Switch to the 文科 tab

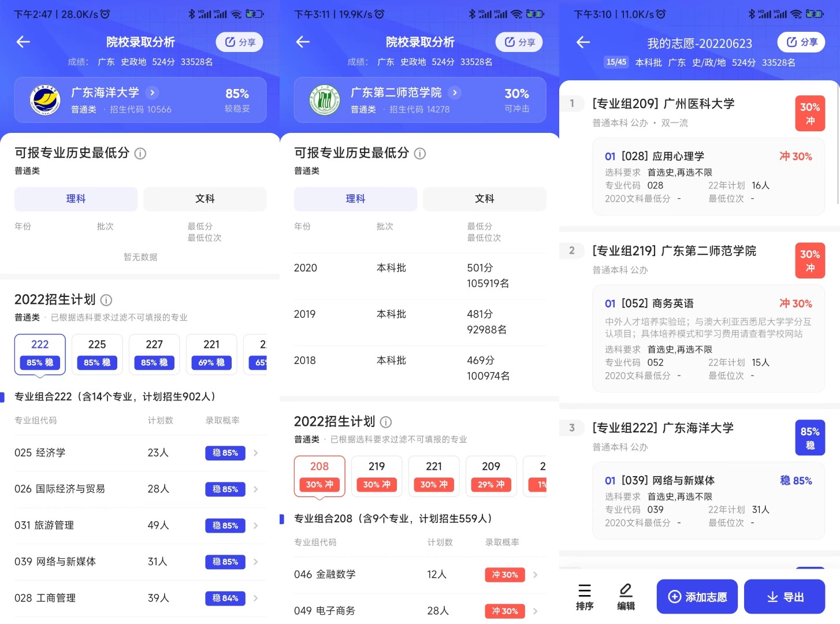[205, 199]
